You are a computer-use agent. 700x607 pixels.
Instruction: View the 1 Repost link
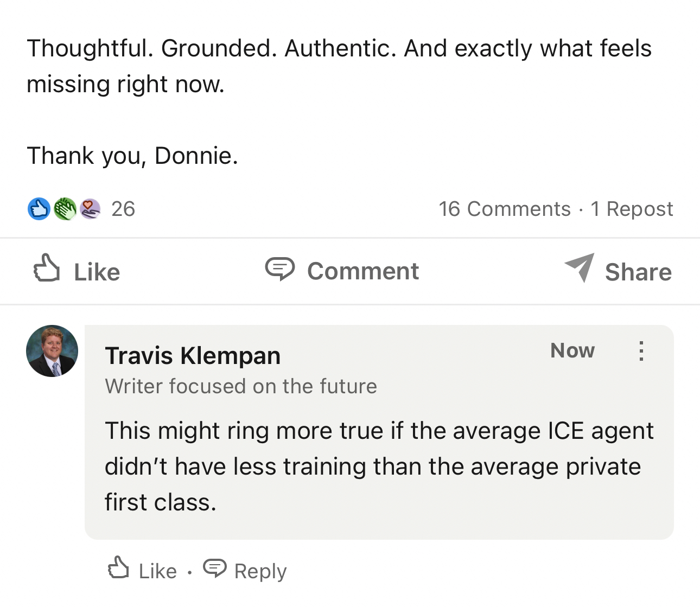(x=632, y=209)
